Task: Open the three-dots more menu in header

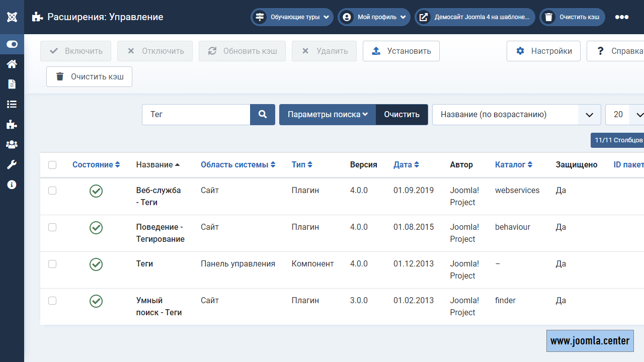Action: coord(621,17)
